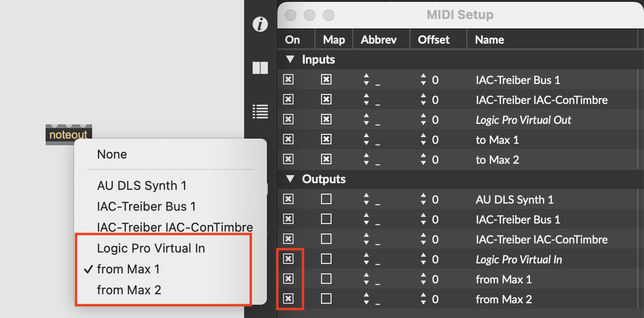Enable Map for output from Max 1
This screenshot has width=644, height=318.
click(326, 279)
